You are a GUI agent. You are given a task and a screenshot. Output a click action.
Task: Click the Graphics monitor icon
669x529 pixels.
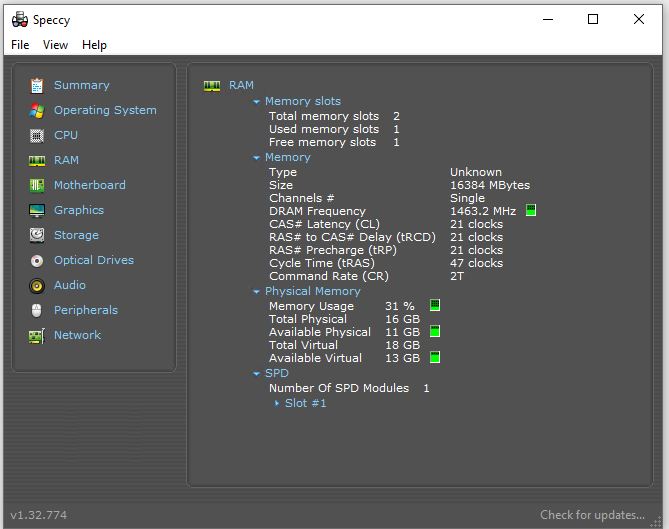37,210
